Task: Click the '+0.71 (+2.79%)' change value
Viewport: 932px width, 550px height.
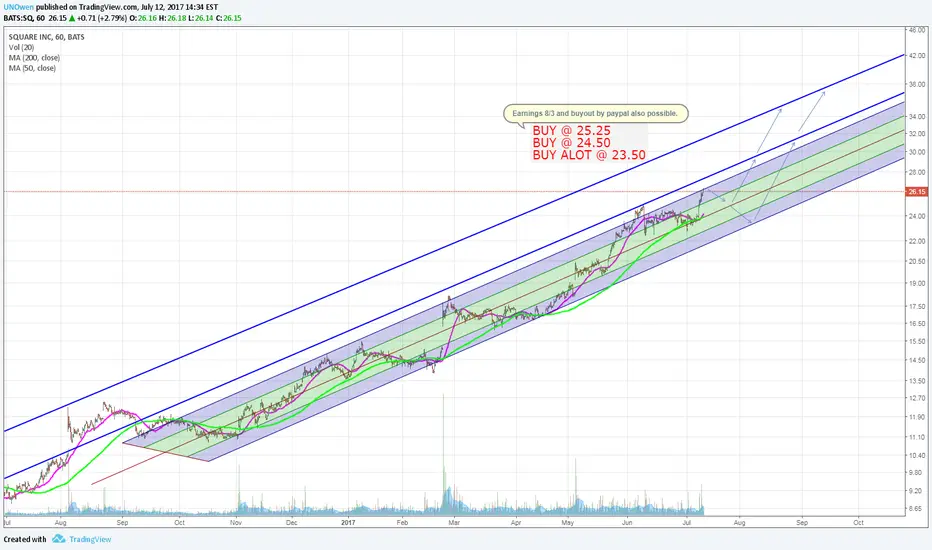Action: (102, 18)
